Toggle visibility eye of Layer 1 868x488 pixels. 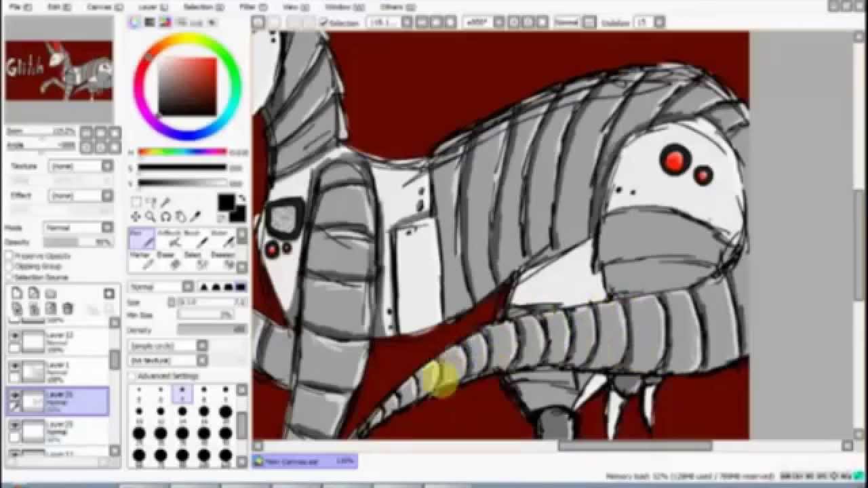(x=14, y=365)
